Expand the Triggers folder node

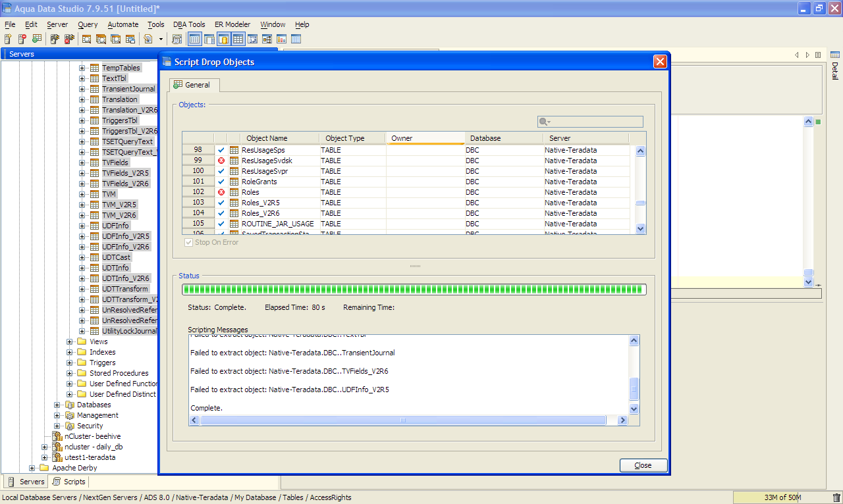pos(70,363)
